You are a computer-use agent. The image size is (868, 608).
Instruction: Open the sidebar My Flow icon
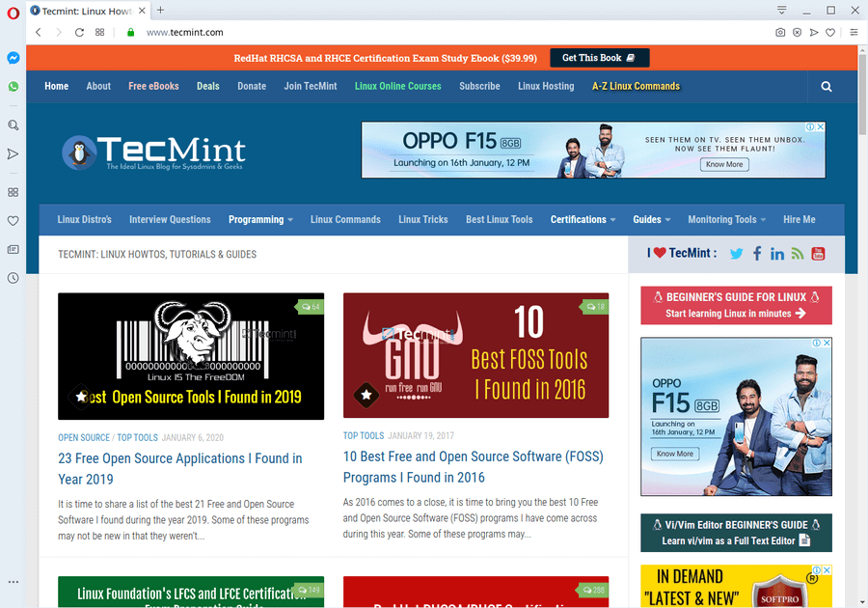coord(14,154)
